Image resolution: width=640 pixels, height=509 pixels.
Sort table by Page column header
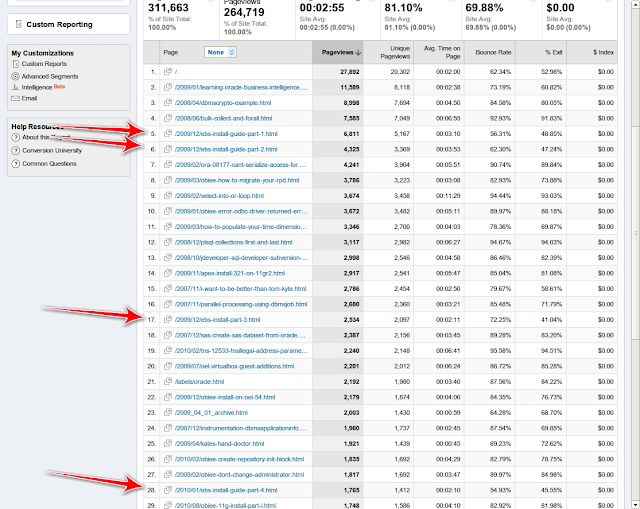click(171, 52)
